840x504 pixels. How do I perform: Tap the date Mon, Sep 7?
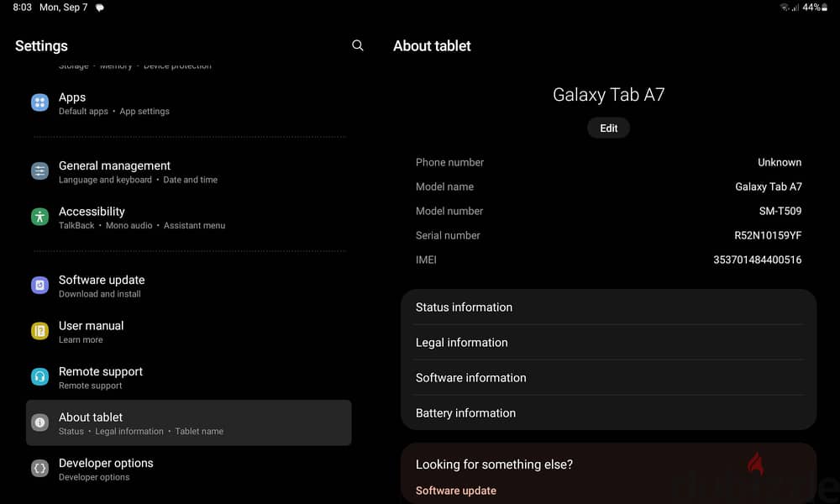click(x=63, y=8)
